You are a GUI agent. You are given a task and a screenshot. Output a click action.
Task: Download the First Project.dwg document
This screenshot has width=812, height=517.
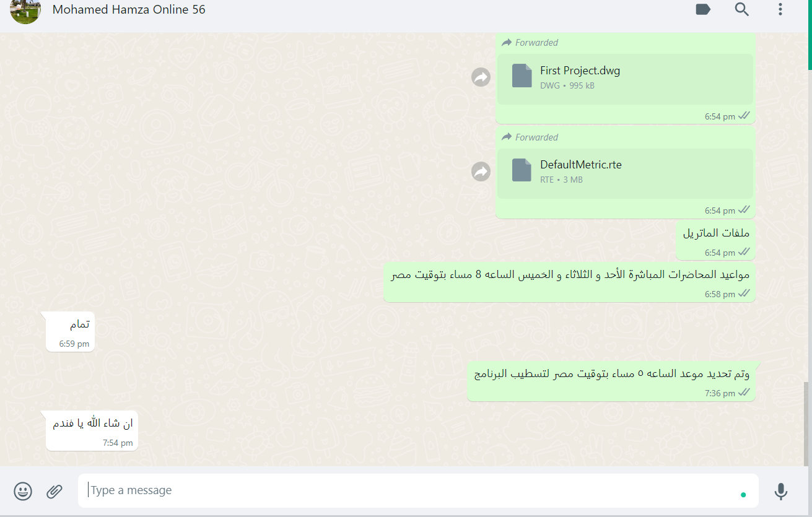[x=625, y=79]
